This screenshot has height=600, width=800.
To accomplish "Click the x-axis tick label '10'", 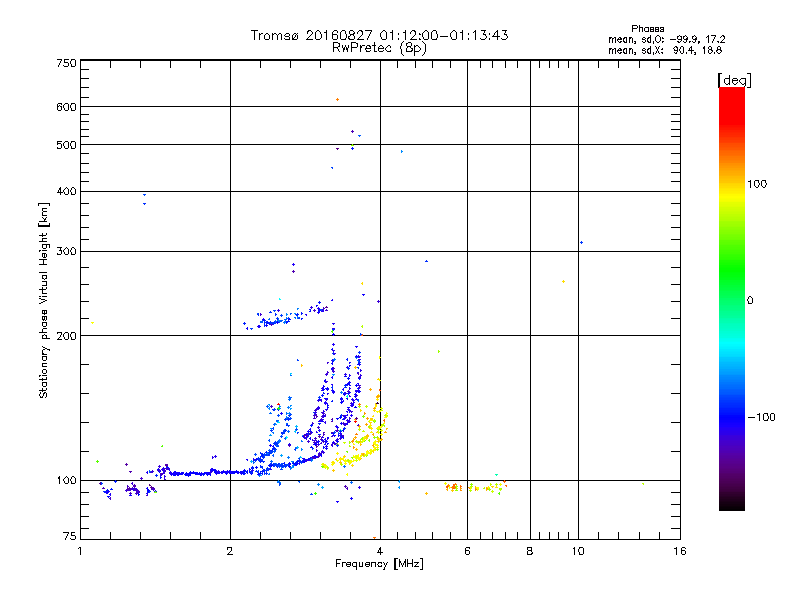I will tap(578, 551).
